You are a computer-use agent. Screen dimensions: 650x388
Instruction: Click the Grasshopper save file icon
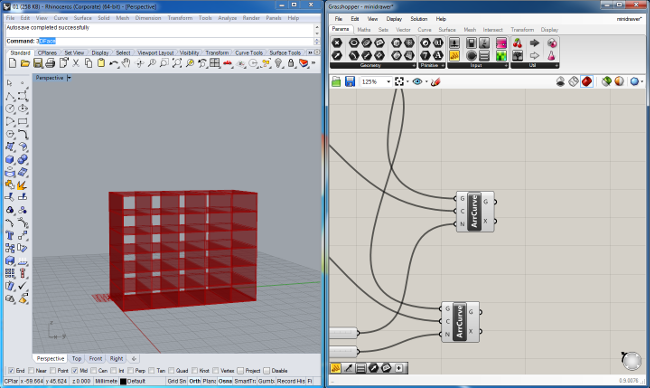point(350,82)
